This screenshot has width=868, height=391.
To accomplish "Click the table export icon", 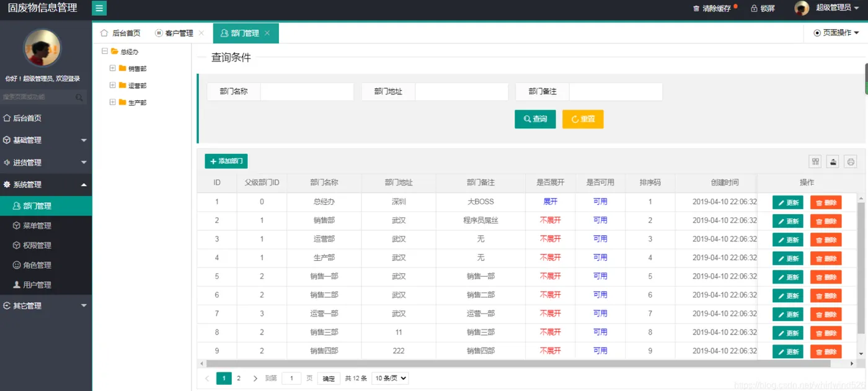I will pyautogui.click(x=833, y=161).
